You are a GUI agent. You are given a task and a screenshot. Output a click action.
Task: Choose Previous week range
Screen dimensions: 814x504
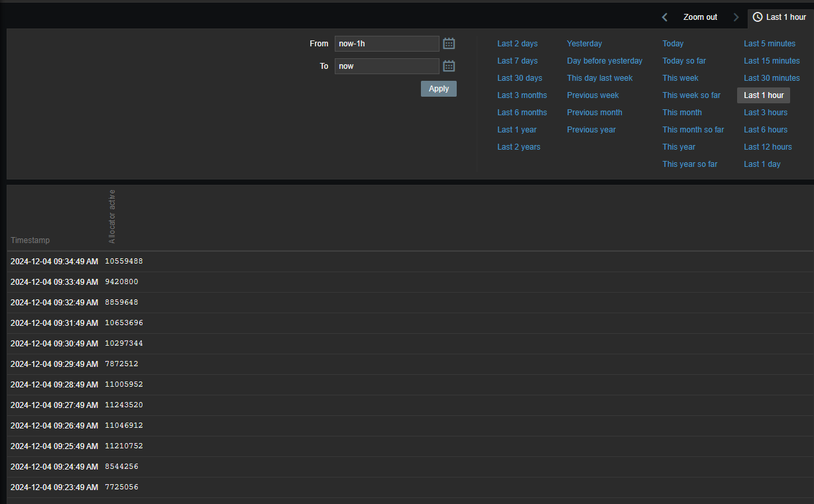(x=593, y=95)
